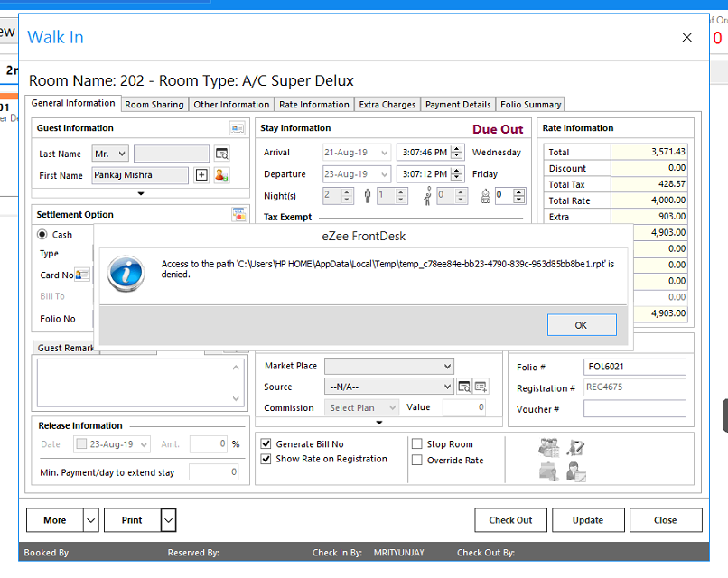Open the Mr. title dropdown
This screenshot has width=728, height=578.
(x=110, y=154)
